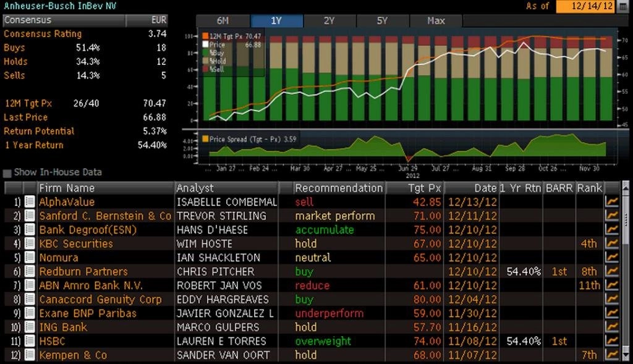Show the chart icon for Nomura row
Screen dimensions: 633x364
tap(612, 257)
